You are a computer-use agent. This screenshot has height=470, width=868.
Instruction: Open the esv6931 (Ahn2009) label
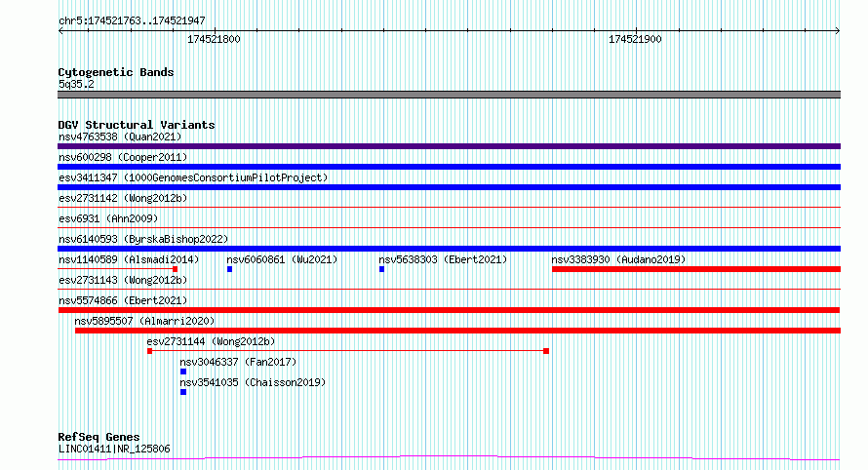coord(108,218)
